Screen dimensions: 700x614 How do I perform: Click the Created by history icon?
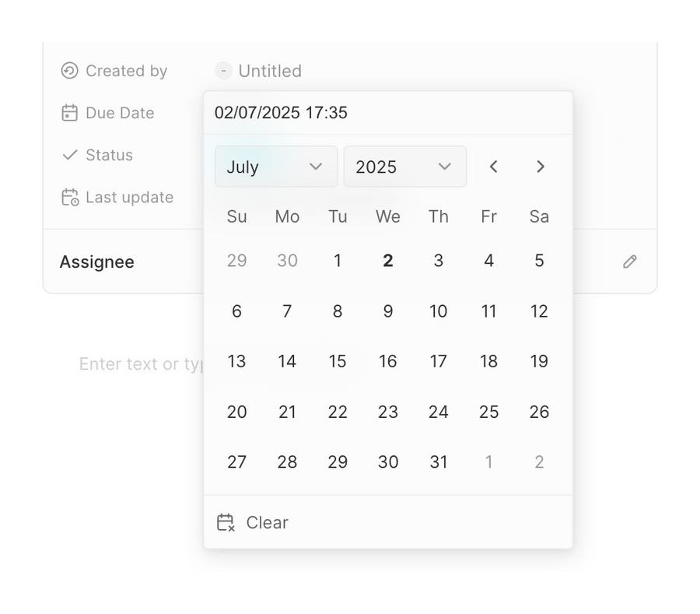(70, 71)
